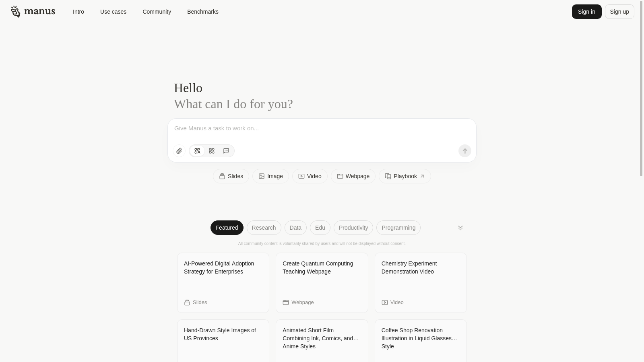Open the Playbook external link chip

click(405, 176)
